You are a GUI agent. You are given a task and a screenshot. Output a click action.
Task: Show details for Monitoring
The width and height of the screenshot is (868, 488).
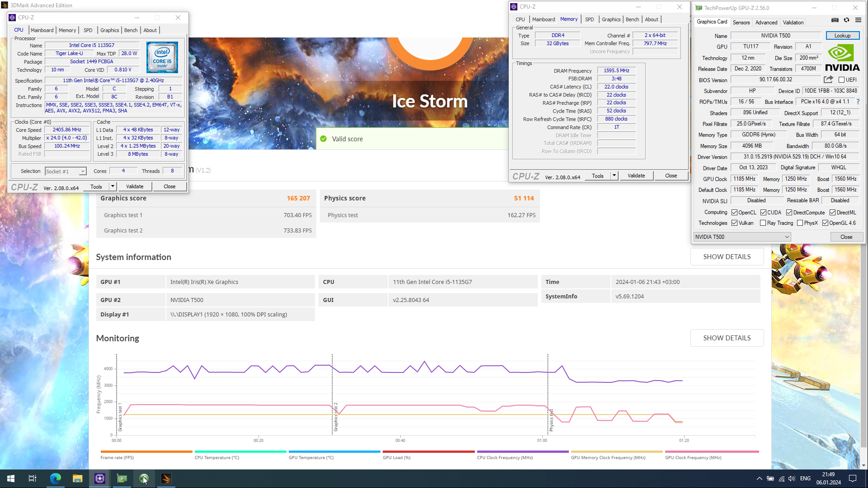(x=727, y=338)
